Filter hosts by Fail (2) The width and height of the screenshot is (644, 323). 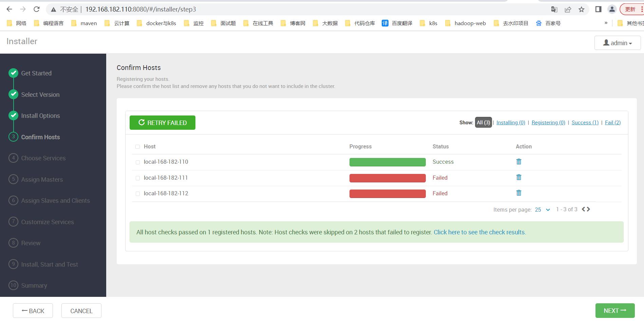(613, 123)
